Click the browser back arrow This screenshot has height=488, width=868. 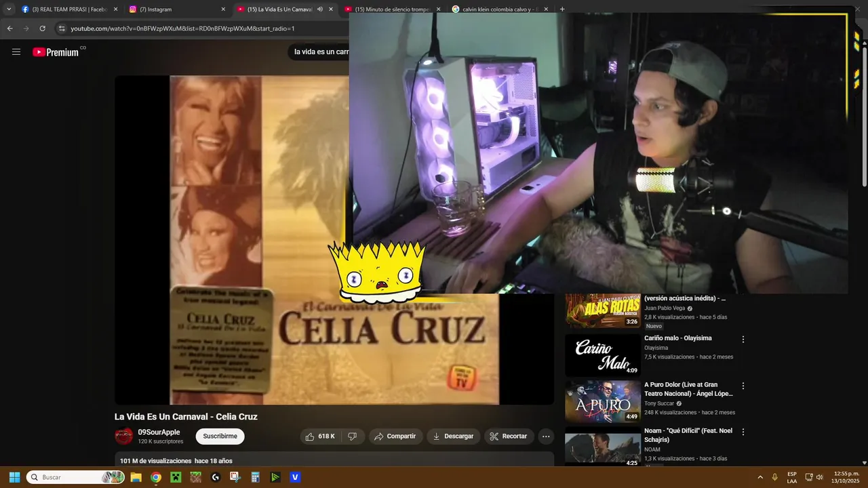(9, 28)
